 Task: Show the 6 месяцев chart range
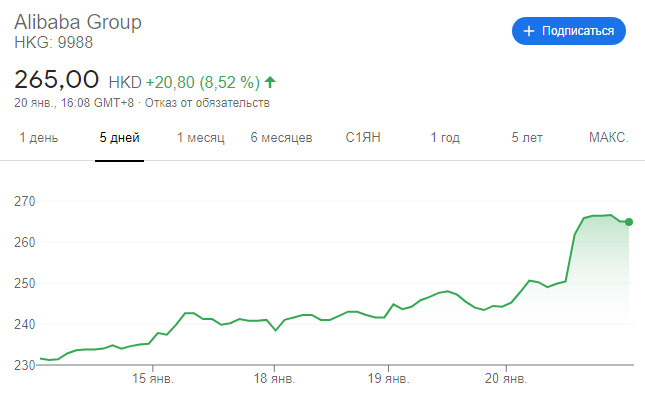[281, 137]
